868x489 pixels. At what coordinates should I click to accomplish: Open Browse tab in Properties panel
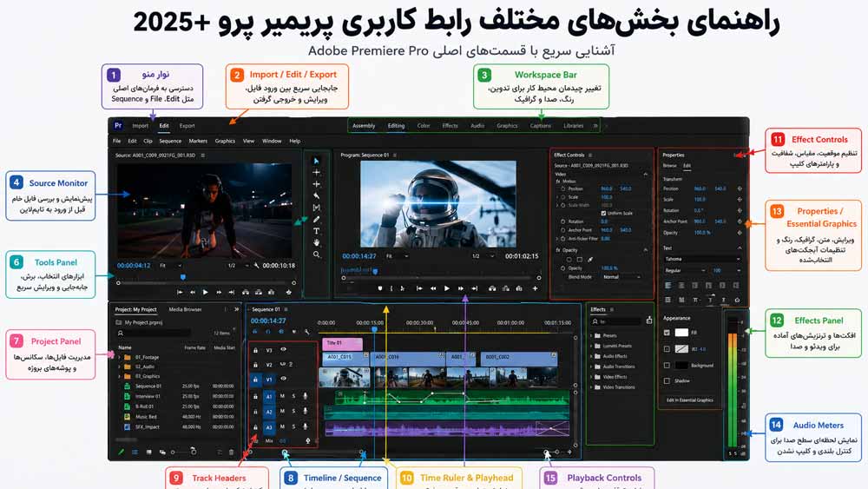[670, 166]
